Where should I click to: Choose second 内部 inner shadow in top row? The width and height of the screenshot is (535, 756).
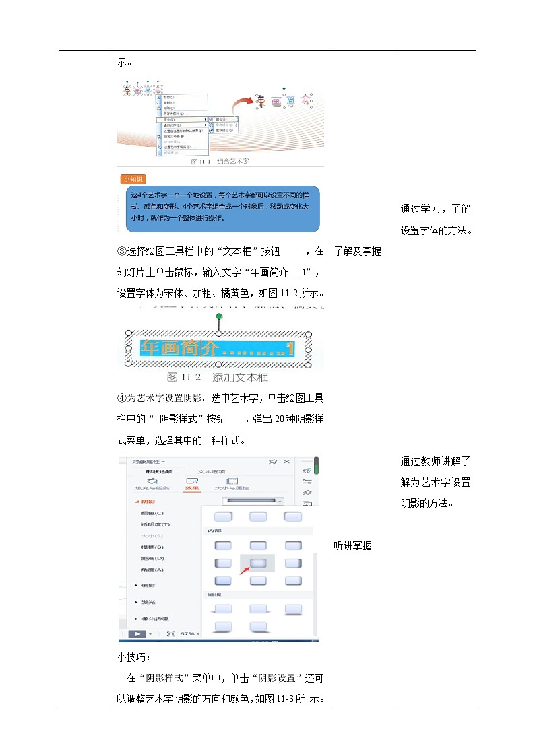tap(258, 546)
